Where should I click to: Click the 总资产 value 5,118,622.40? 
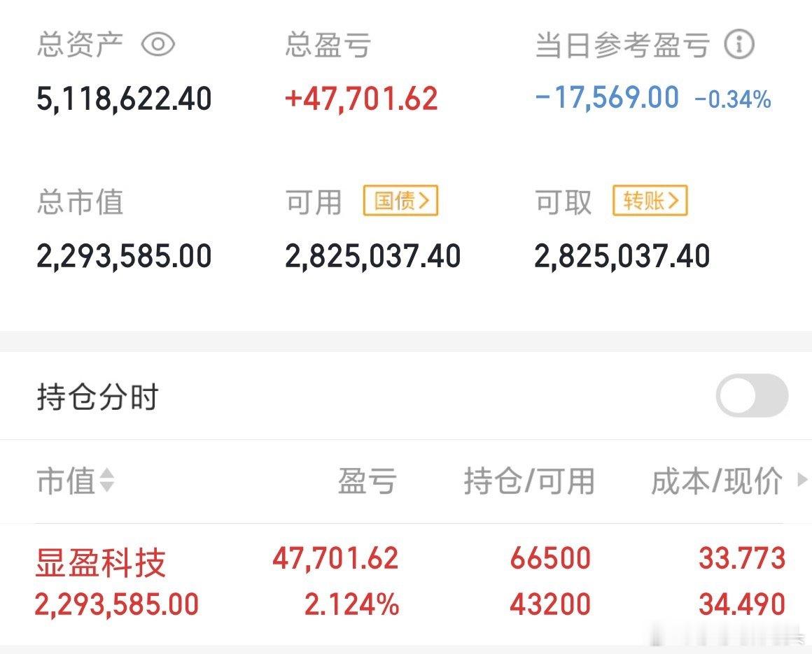coord(124,99)
